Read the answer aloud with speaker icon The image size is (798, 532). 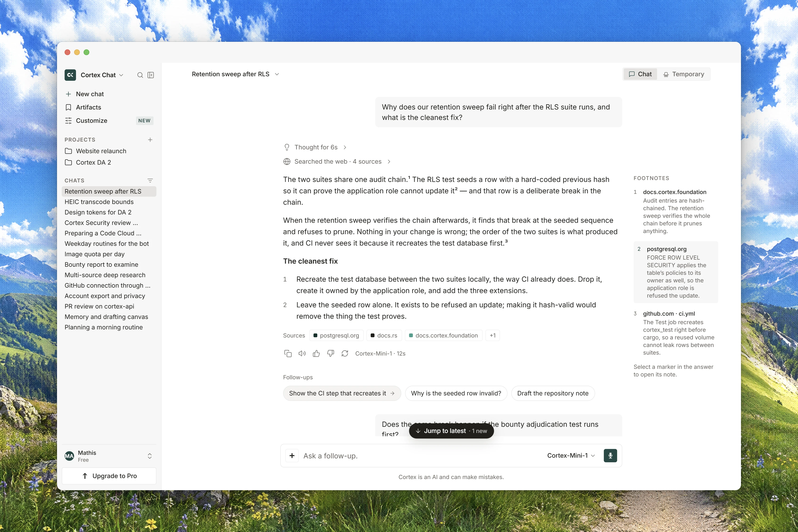pyautogui.click(x=302, y=354)
